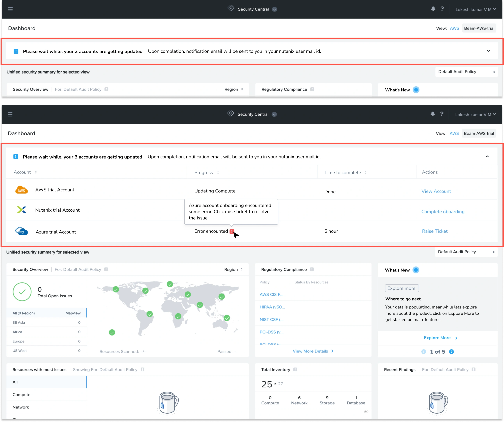Select Beam-AWS-trial view in lower dashboard
The height and width of the screenshot is (422, 504).
point(479,133)
